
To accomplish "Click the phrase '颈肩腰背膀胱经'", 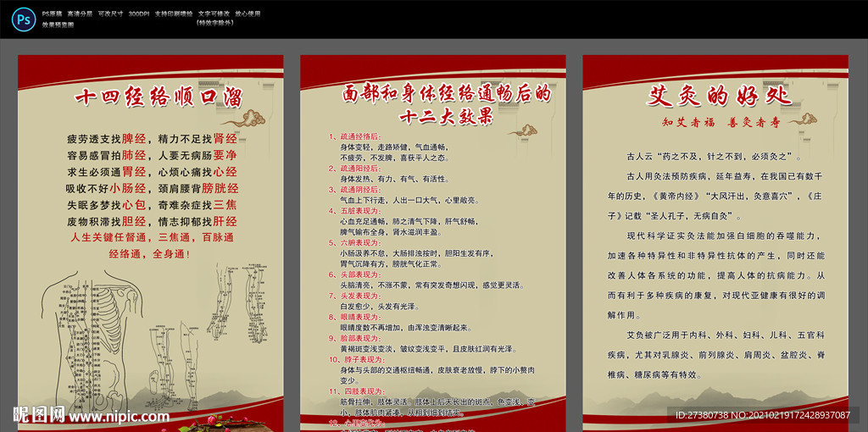I will point(197,189).
